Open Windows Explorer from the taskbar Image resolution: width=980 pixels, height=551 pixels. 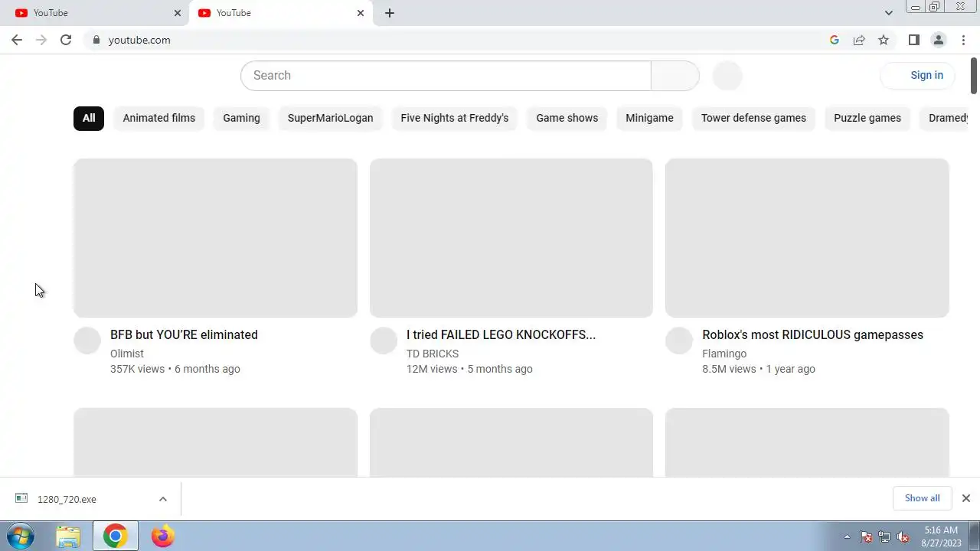[x=68, y=536]
